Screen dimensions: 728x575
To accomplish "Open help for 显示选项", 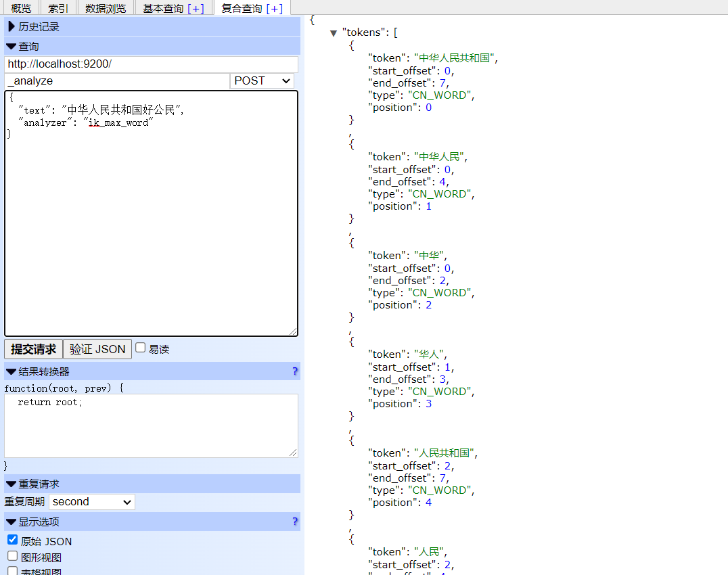I will pyautogui.click(x=295, y=522).
